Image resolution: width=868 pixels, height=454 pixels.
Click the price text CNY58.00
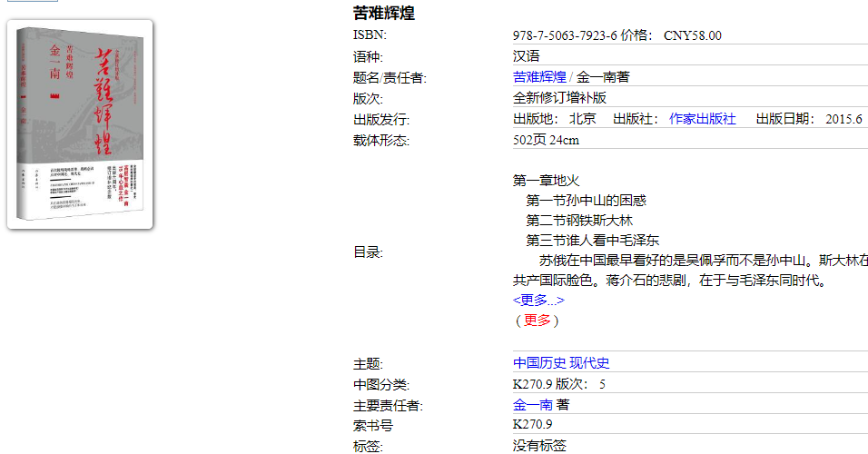[x=693, y=35]
